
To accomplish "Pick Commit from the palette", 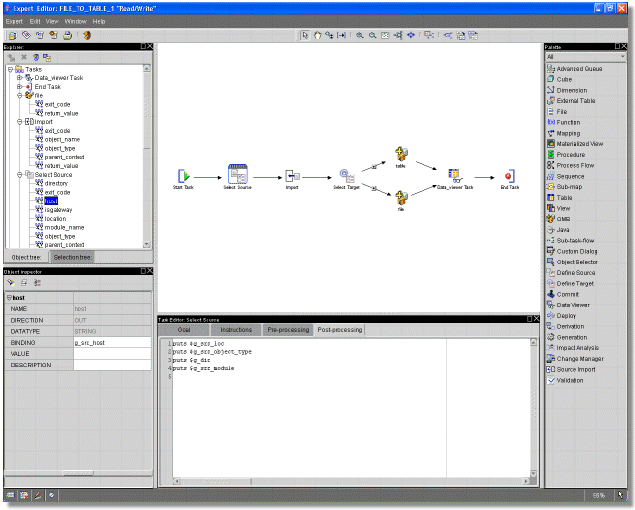I will 563,294.
